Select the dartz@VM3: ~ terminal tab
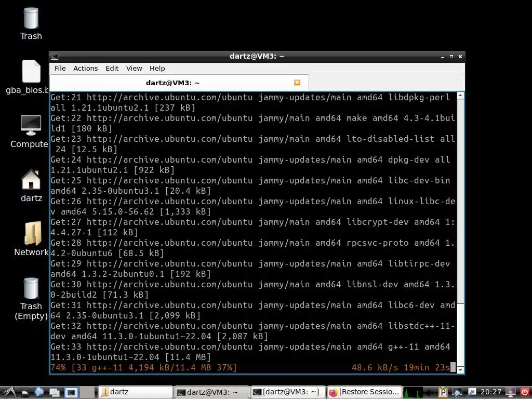Viewport: 532px width, 399px height. (179, 83)
